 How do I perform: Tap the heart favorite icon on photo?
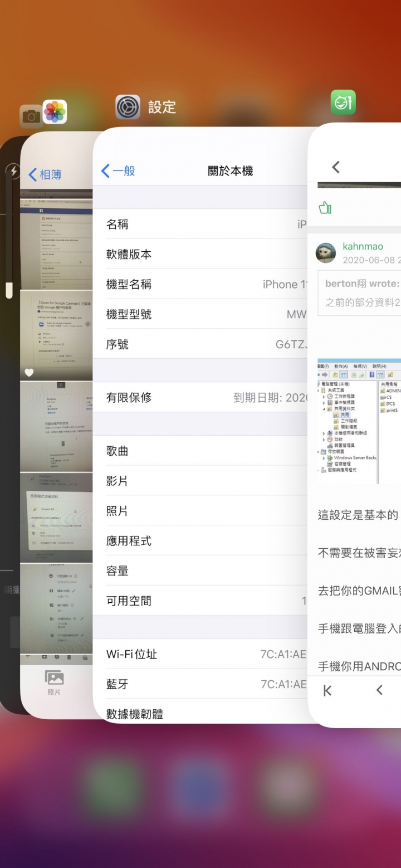29,372
